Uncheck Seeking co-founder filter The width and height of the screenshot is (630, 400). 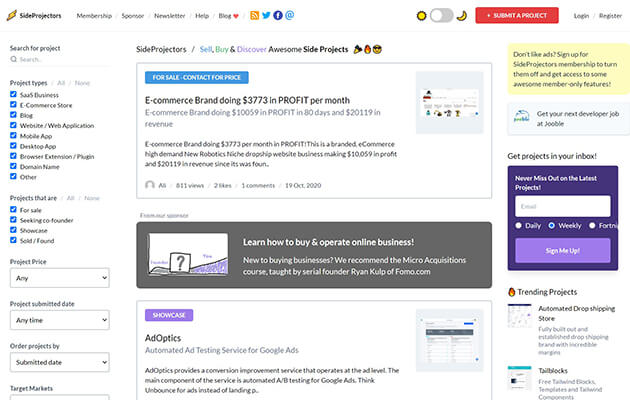coord(13,220)
